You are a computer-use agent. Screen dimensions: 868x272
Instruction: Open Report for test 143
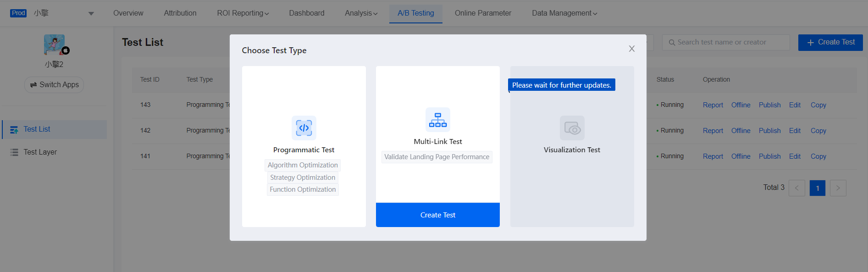(x=713, y=105)
